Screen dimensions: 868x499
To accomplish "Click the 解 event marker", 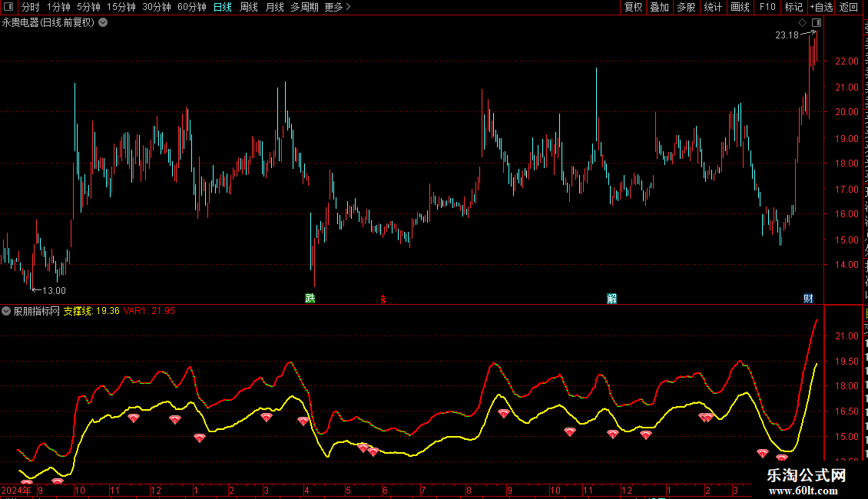I will click(x=611, y=299).
